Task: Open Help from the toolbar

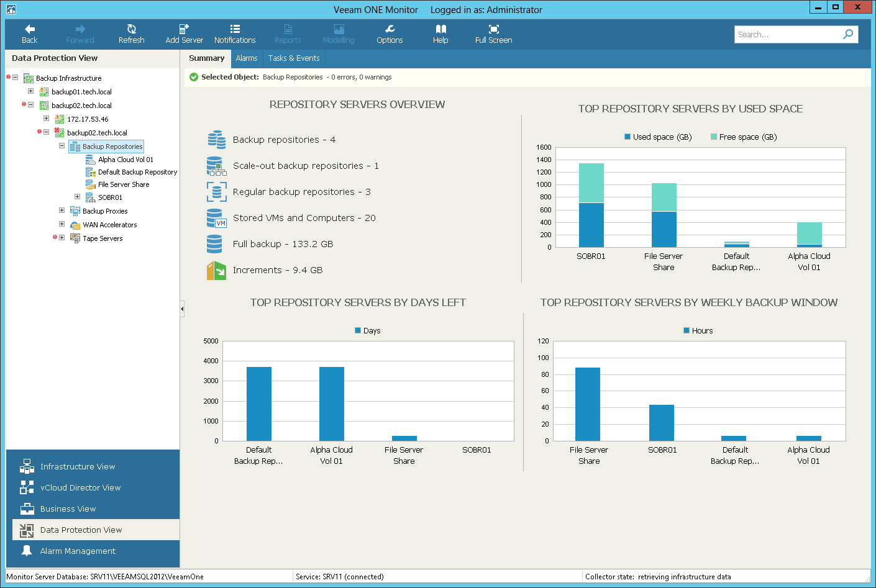Action: [x=440, y=34]
